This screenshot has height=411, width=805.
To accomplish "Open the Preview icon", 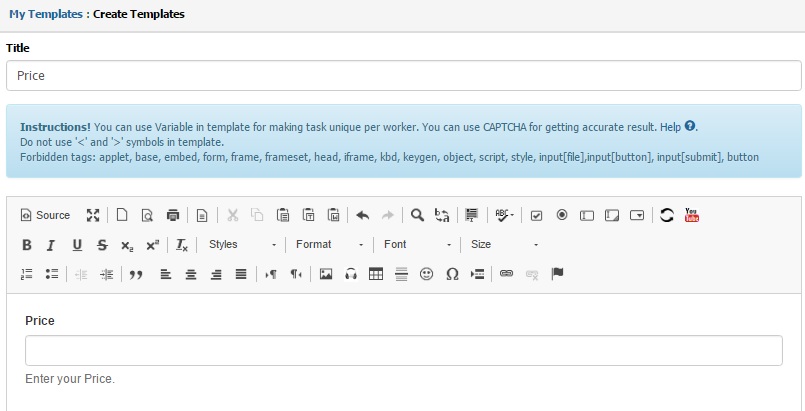I will tap(147, 215).
